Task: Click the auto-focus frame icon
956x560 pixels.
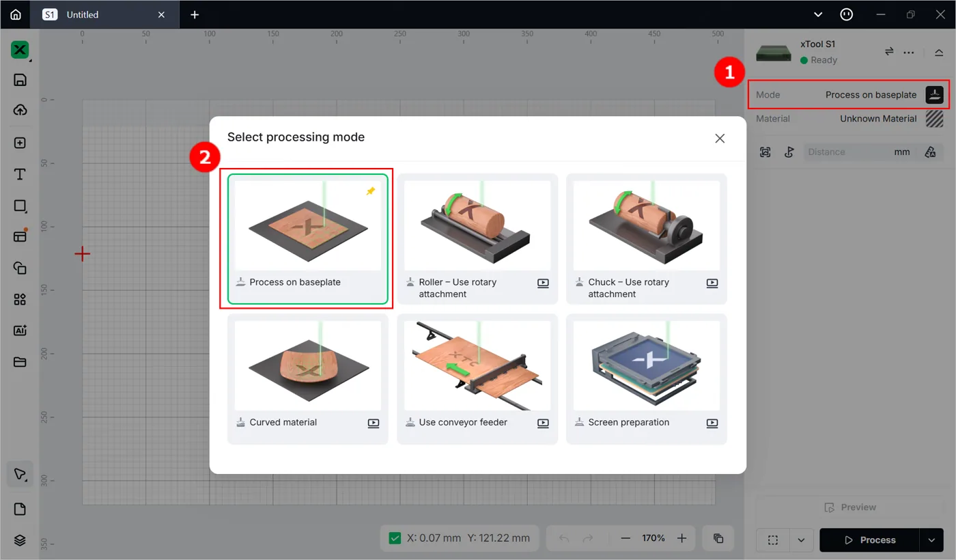Action: (x=765, y=152)
